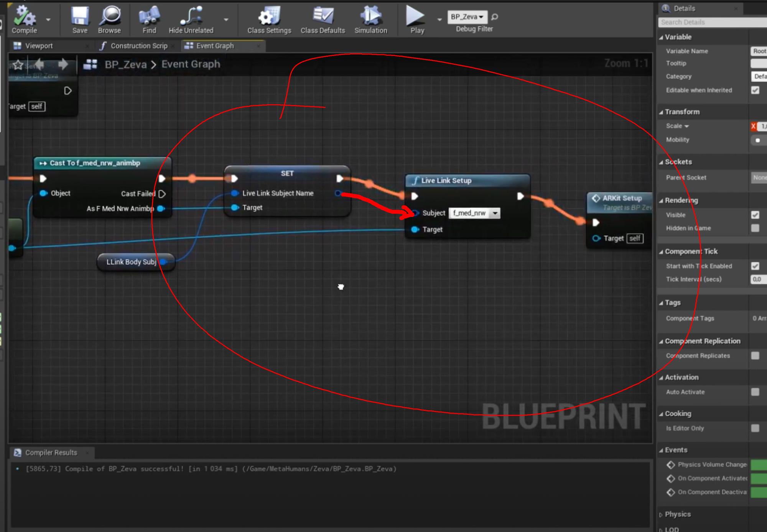Screen dimensions: 767x532
Task: Toggle Start with Tick Enabled checkbox
Action: [x=755, y=266]
